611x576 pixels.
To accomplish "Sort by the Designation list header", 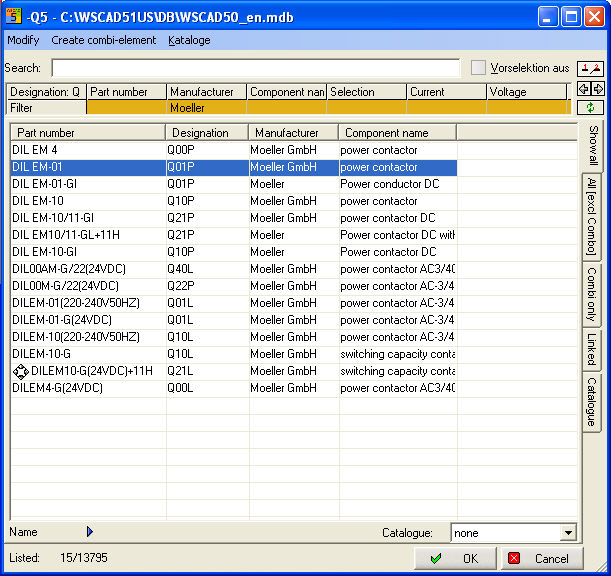I will (207, 133).
